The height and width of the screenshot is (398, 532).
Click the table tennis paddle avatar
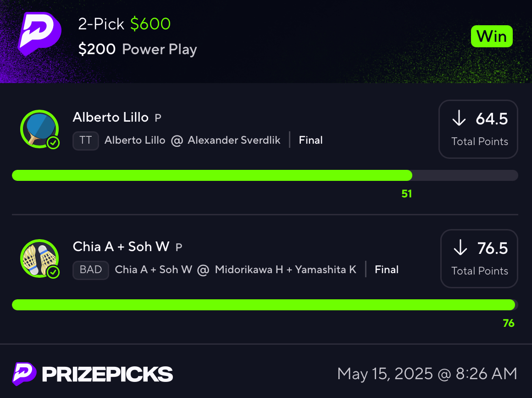coord(39,129)
